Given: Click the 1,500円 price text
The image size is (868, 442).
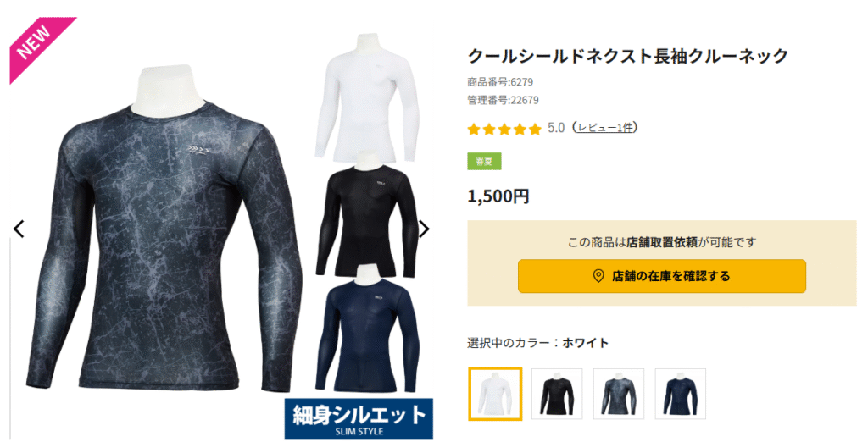Looking at the screenshot, I should [x=498, y=196].
